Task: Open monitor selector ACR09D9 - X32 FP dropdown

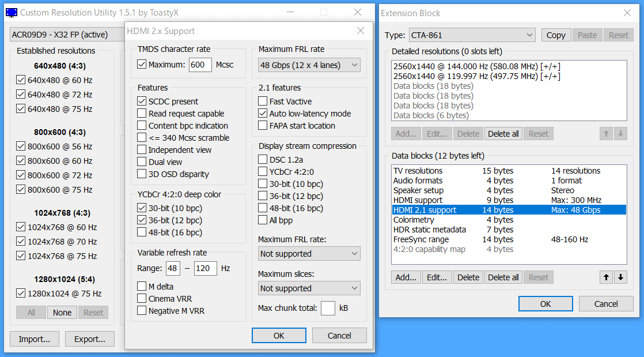Action: tap(68, 35)
